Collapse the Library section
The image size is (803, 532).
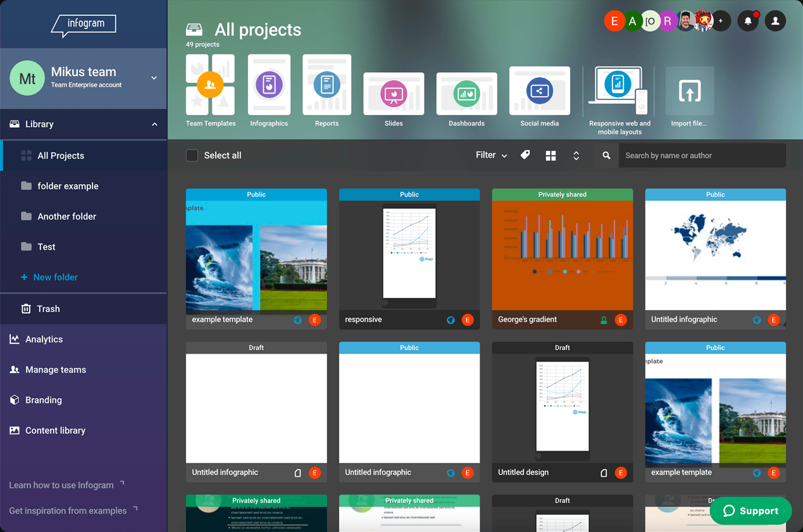(x=154, y=125)
